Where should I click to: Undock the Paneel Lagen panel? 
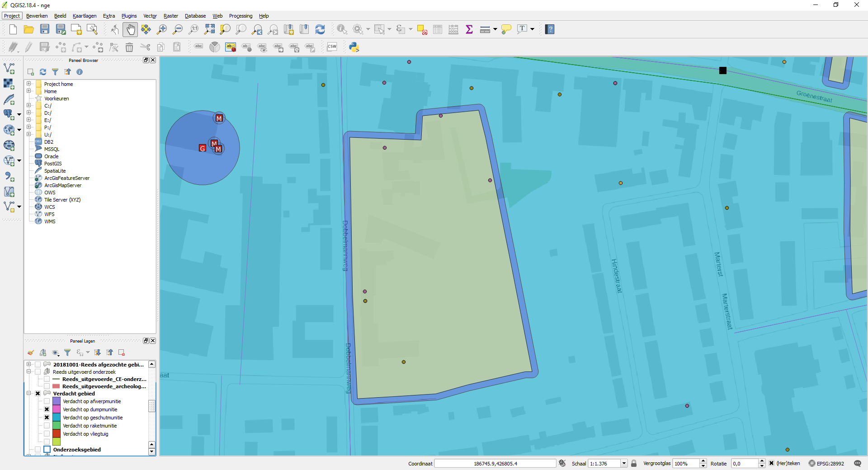[146, 341]
